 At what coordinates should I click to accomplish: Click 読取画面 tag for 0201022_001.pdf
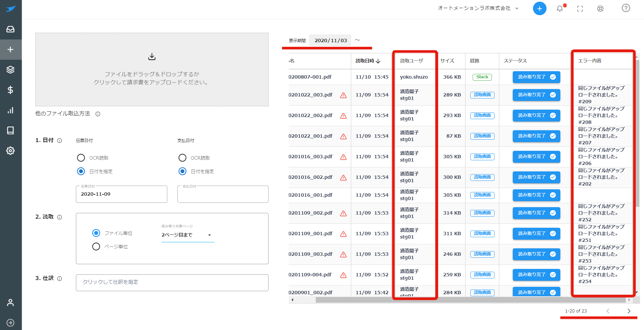point(482,136)
